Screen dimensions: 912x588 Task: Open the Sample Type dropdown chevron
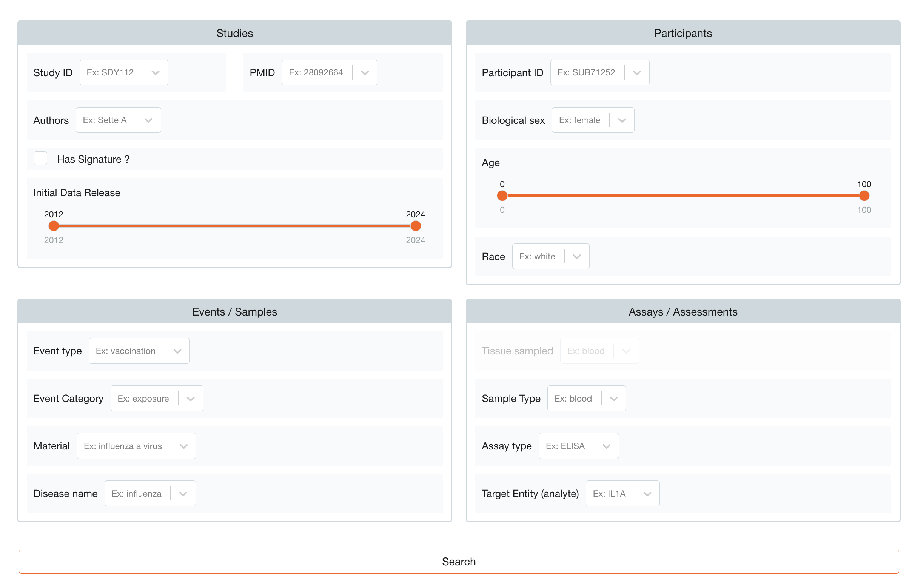(613, 399)
